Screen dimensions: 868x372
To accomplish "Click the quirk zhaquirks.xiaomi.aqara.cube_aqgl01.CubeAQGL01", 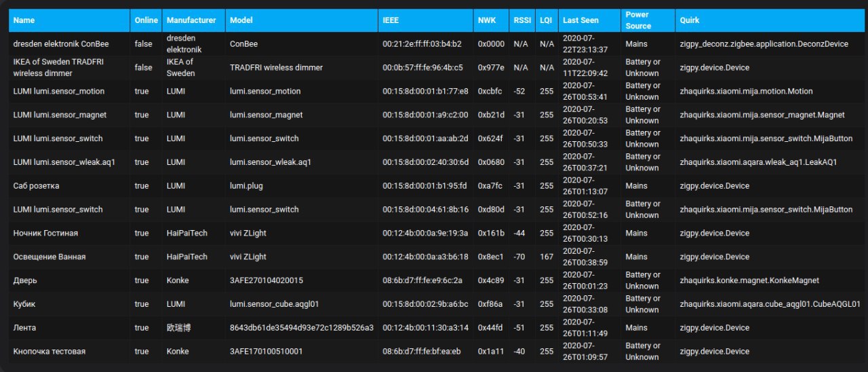I will tap(770, 304).
